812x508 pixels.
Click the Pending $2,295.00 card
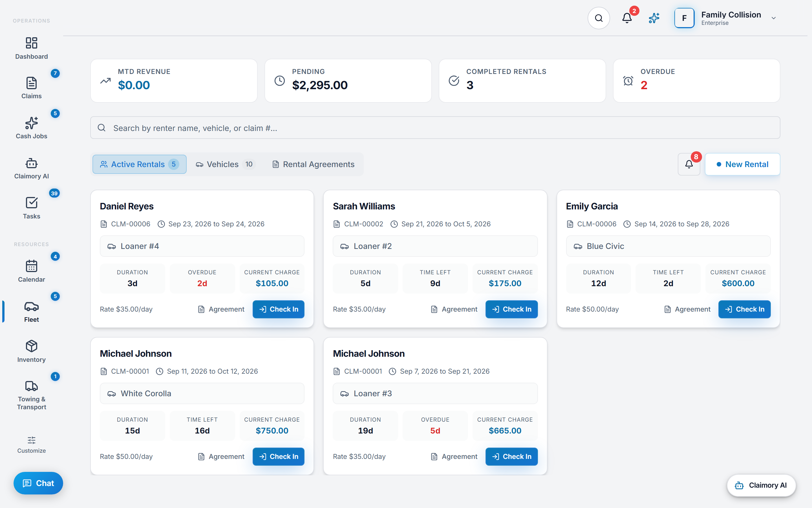click(x=348, y=81)
